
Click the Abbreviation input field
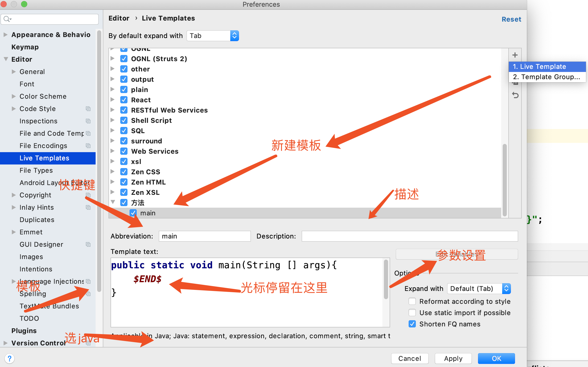pos(204,236)
